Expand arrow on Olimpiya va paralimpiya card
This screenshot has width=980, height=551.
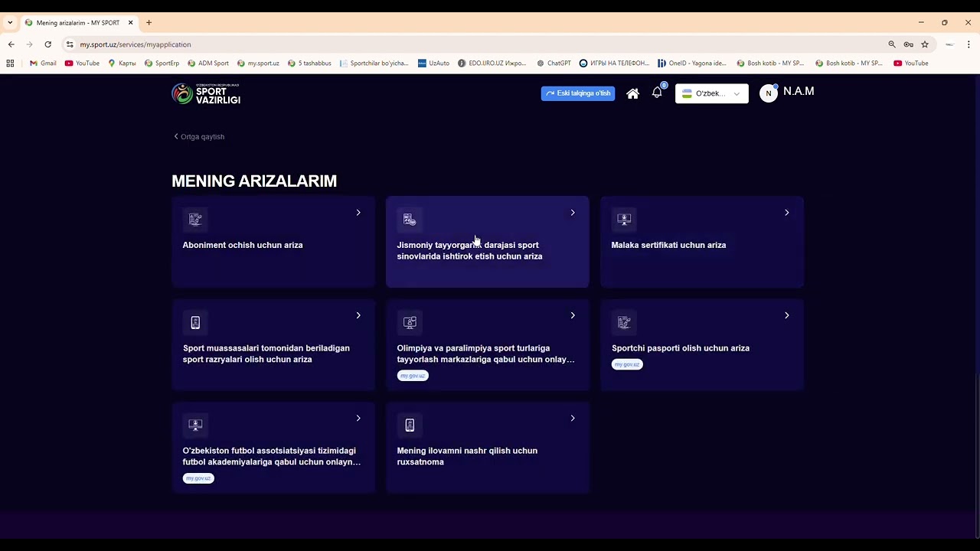(573, 315)
